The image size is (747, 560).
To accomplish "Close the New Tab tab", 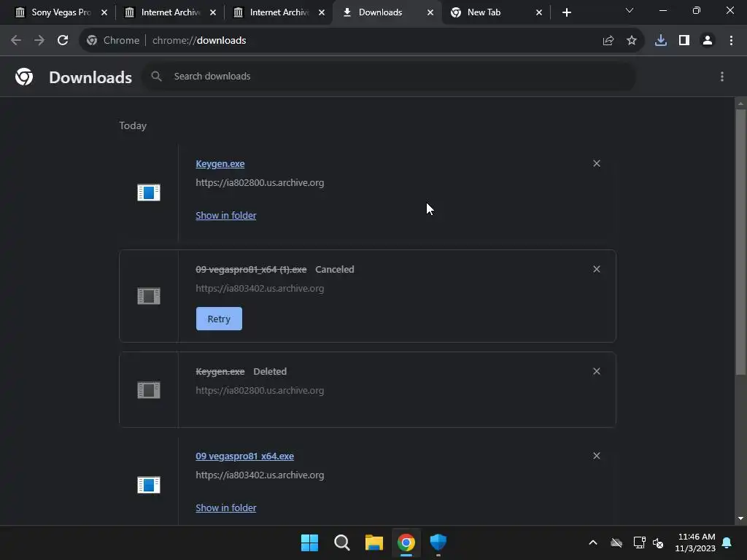I will coord(539,12).
